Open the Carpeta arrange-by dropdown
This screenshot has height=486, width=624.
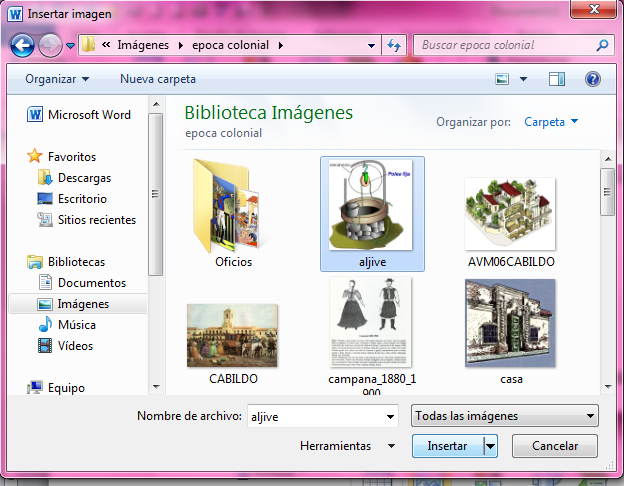click(x=551, y=122)
